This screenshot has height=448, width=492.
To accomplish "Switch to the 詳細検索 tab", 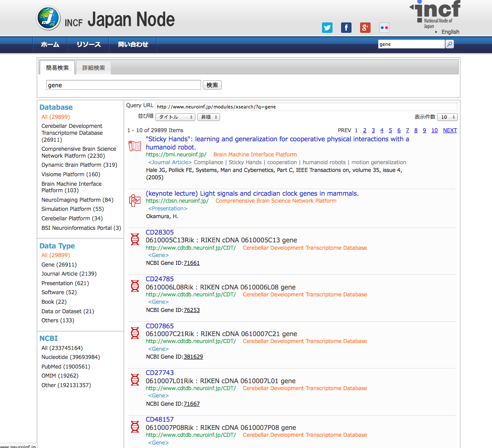I will [94, 68].
